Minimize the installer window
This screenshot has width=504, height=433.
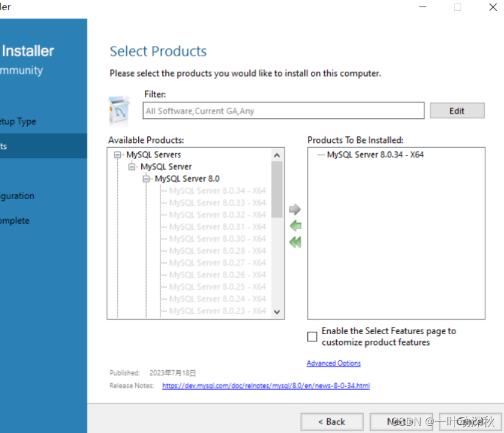pyautogui.click(x=423, y=7)
